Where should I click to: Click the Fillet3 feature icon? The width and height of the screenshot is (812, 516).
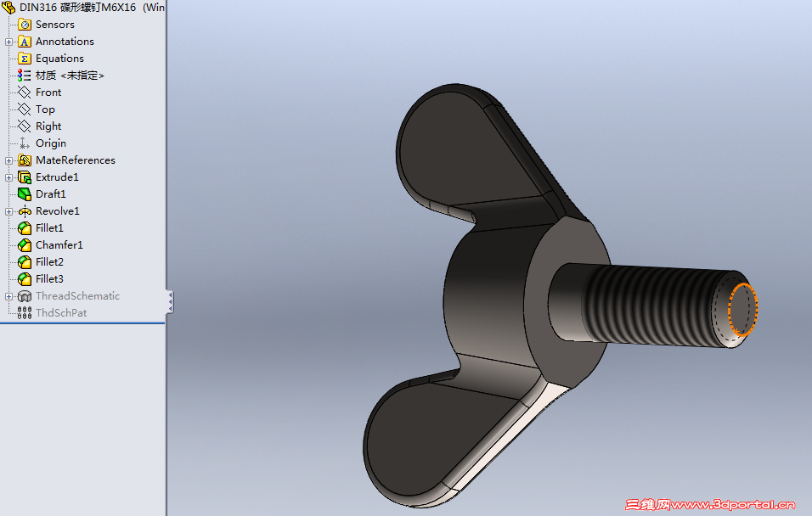coord(25,279)
